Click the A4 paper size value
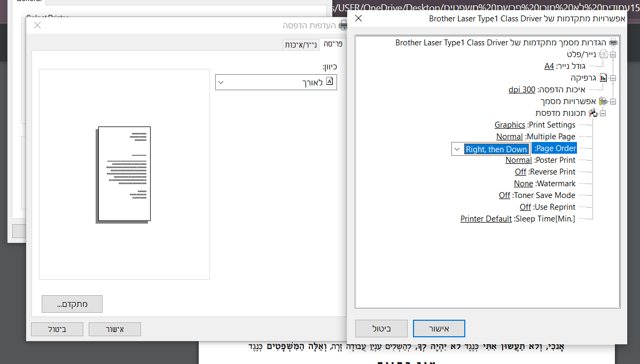 pyautogui.click(x=549, y=66)
